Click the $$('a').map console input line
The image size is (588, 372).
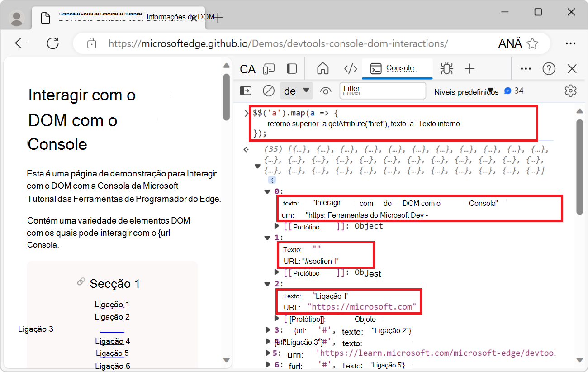(393, 123)
